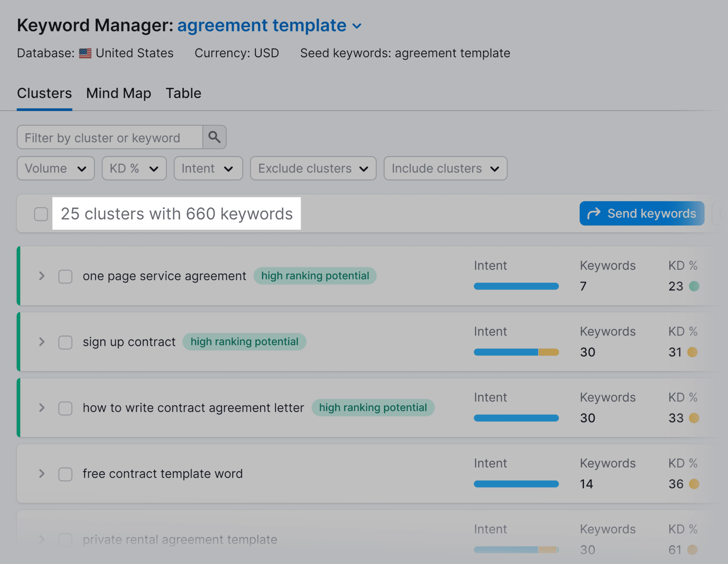Open the agreement template title dropdown
Image resolution: width=728 pixels, height=564 pixels.
357,26
